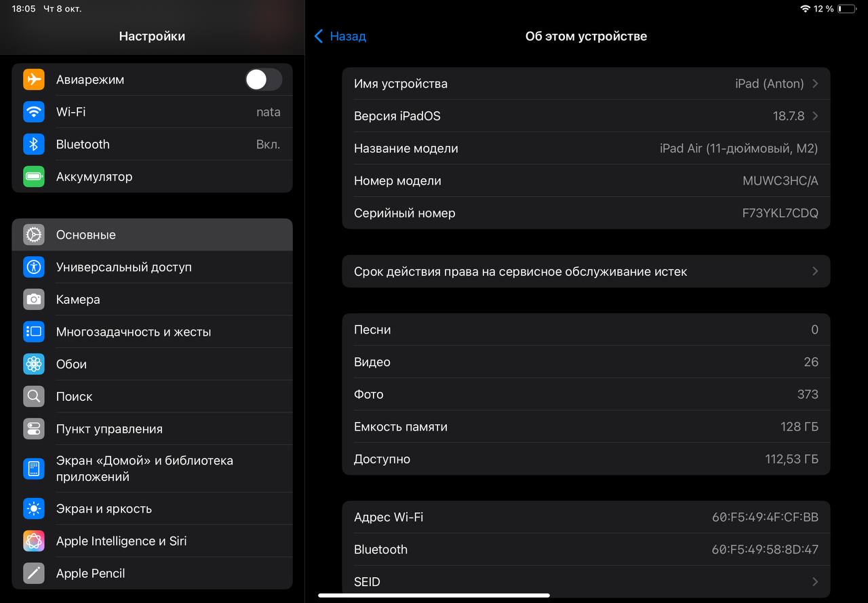Open Универсальный доступ settings
Screen dimensions: 868x603
click(153, 267)
